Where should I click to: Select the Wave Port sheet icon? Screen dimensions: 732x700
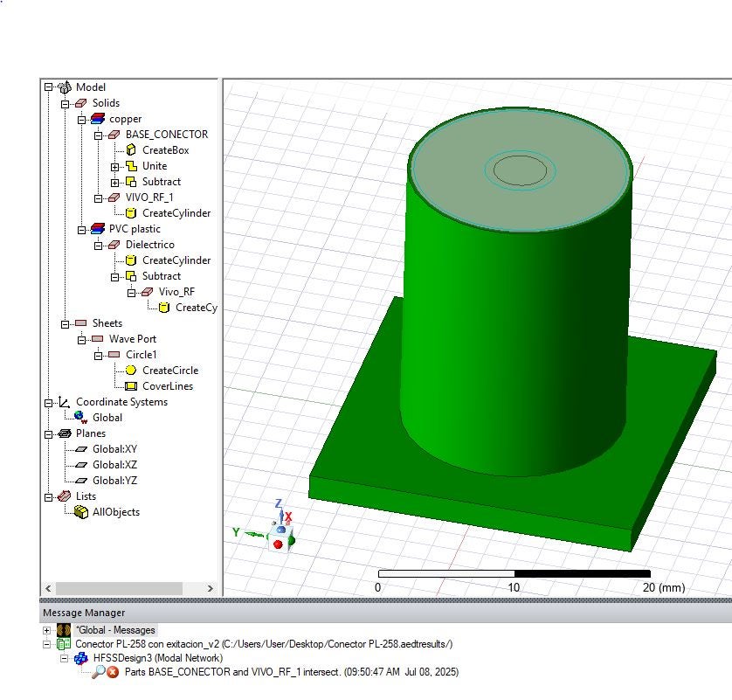tap(98, 339)
